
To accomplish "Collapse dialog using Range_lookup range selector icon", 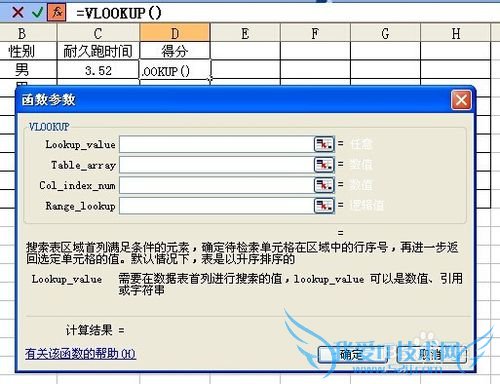I will [324, 206].
